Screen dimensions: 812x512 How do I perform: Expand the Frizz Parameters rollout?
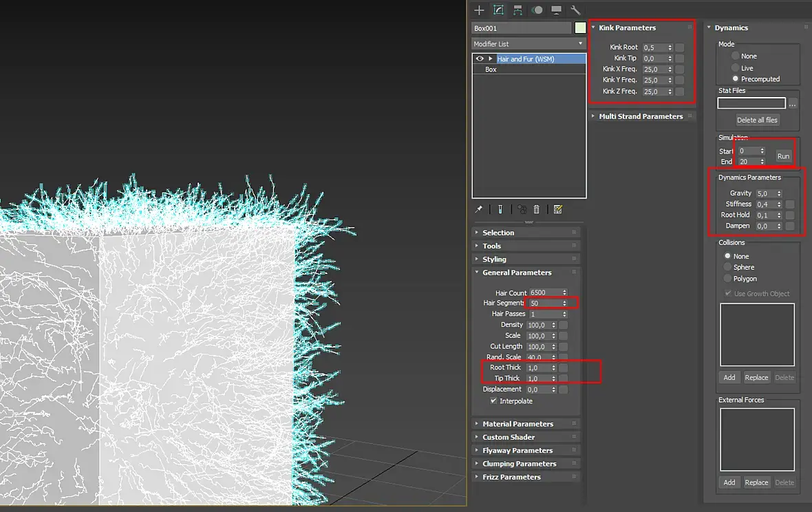[x=511, y=477]
